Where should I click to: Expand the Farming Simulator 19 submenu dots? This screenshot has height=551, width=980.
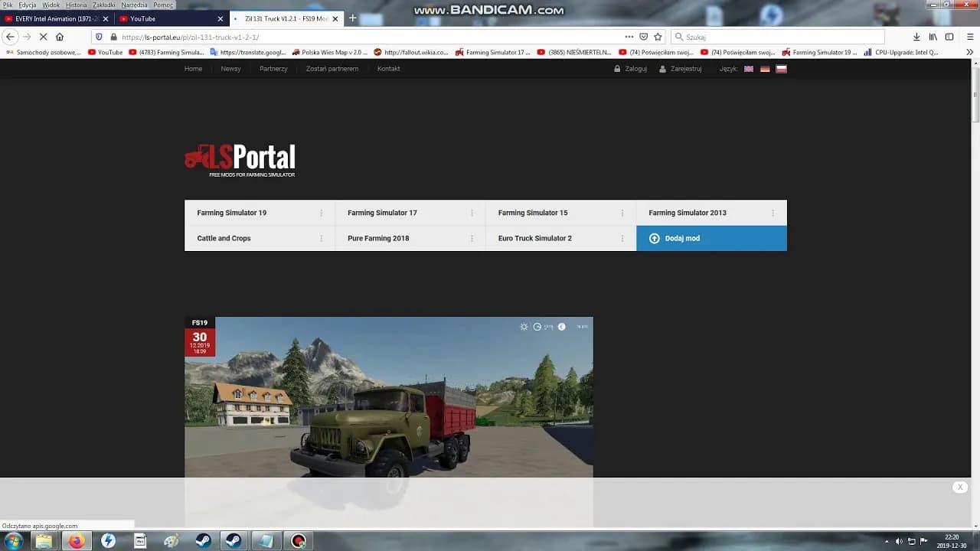click(x=322, y=213)
